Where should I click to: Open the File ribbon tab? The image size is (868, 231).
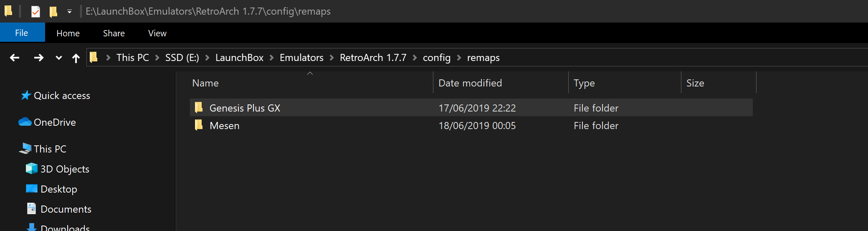[x=22, y=33]
